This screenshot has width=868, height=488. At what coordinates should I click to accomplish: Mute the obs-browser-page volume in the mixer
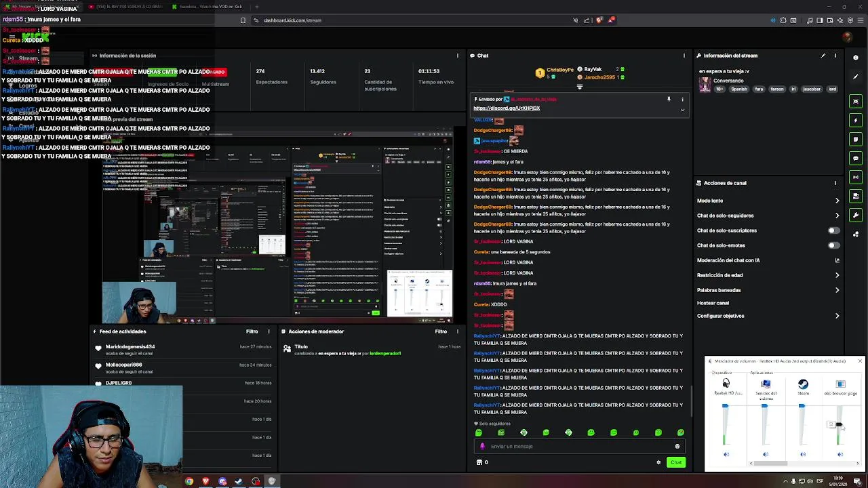pyautogui.click(x=840, y=454)
